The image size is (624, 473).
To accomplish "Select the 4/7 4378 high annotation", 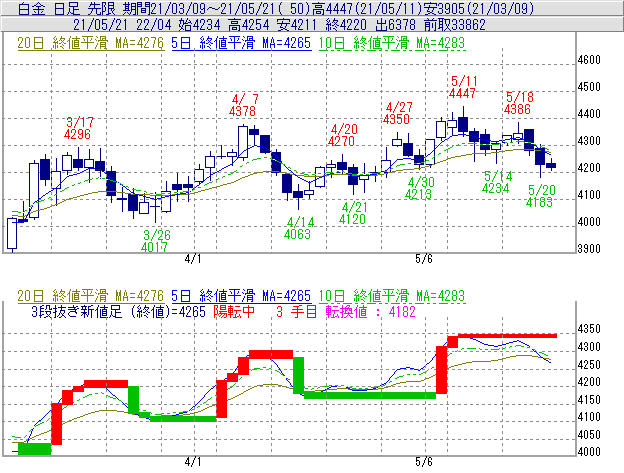I will click(x=243, y=105).
